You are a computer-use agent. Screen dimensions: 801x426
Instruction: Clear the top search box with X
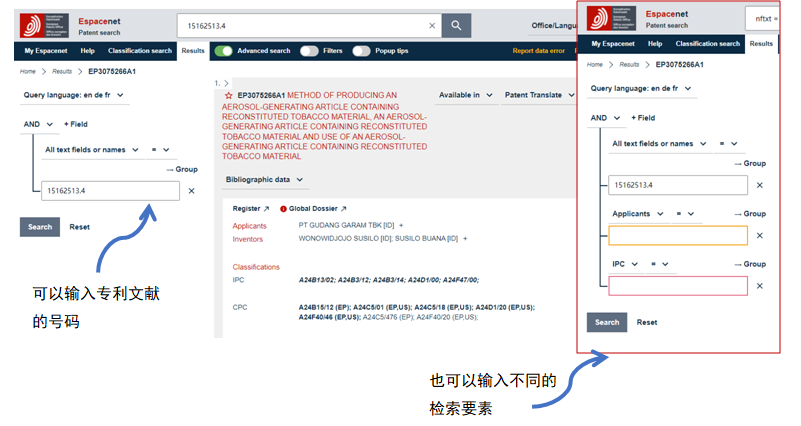point(432,26)
